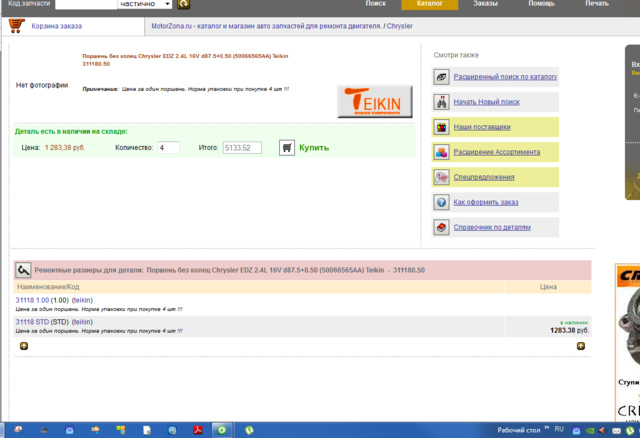Click the refresh search icon beside частично
The width and height of the screenshot is (640, 438).
pos(184,4)
